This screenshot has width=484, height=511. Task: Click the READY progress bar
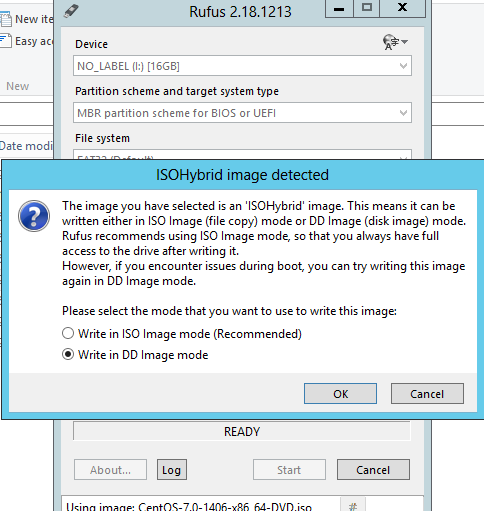click(x=242, y=431)
